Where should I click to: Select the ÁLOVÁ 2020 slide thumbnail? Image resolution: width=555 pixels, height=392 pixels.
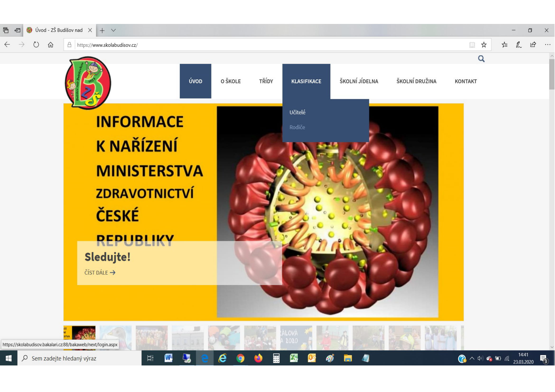click(x=296, y=338)
